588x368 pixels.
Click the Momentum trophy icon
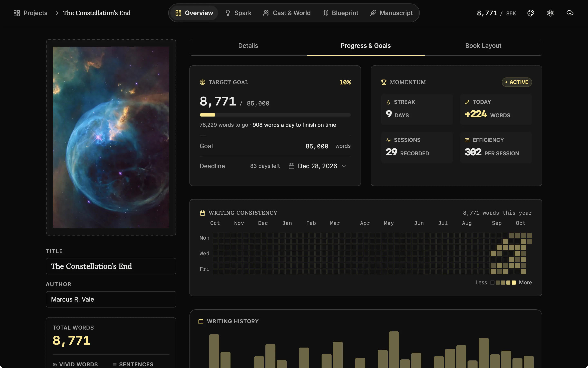[384, 82]
